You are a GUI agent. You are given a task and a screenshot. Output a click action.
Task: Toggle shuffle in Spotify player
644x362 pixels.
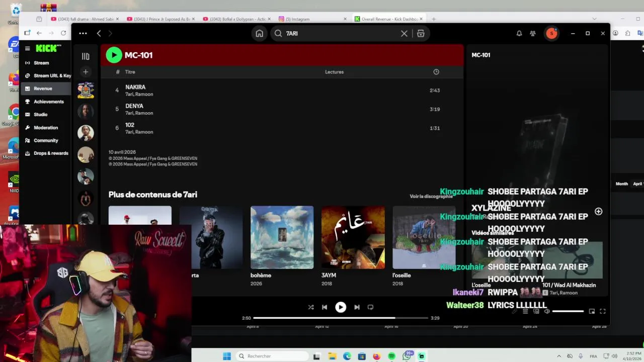311,307
